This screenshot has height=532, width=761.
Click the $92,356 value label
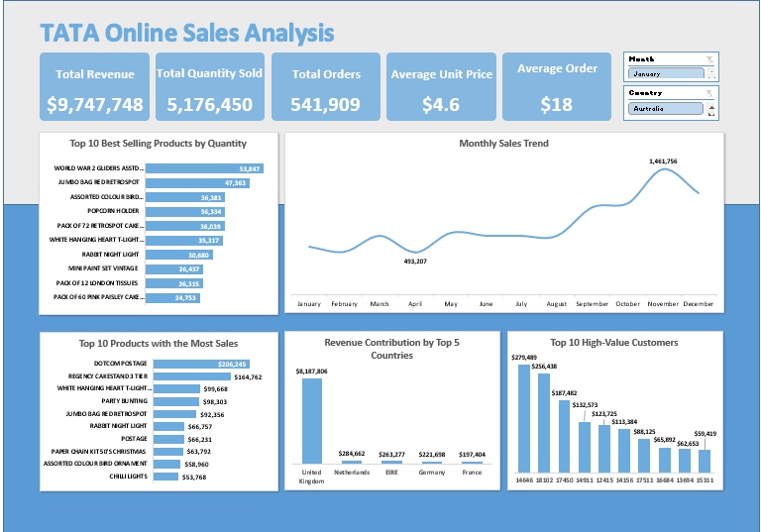pyautogui.click(x=212, y=414)
